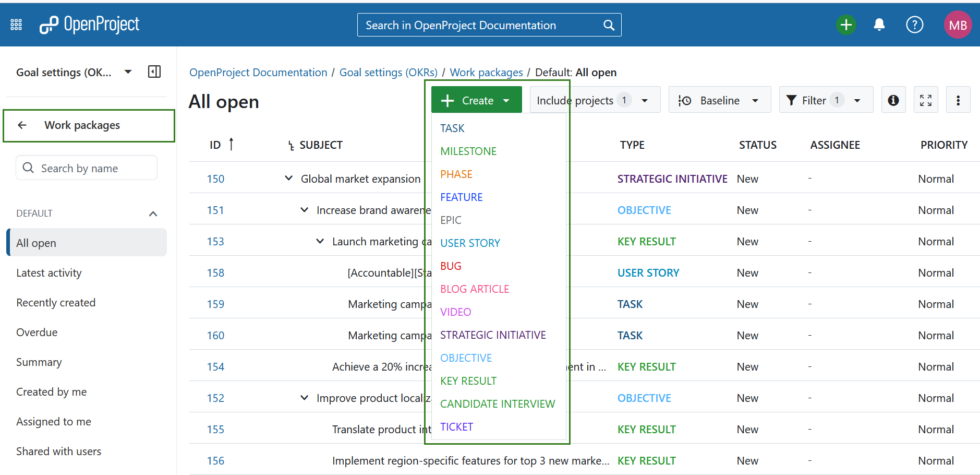Click the Goal settings (OKRs) breadcrumb

pos(388,72)
